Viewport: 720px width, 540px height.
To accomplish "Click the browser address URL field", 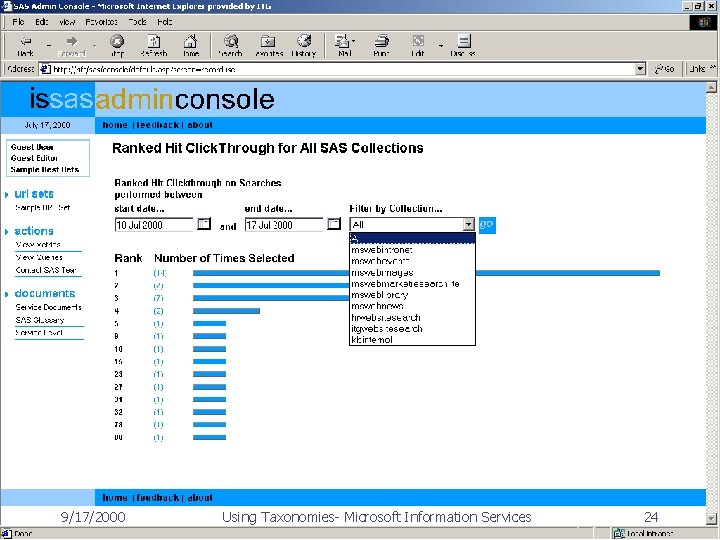I will (342, 69).
